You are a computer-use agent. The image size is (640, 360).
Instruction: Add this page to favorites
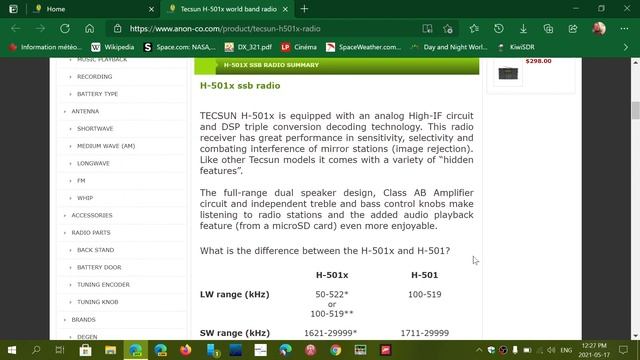point(448,29)
